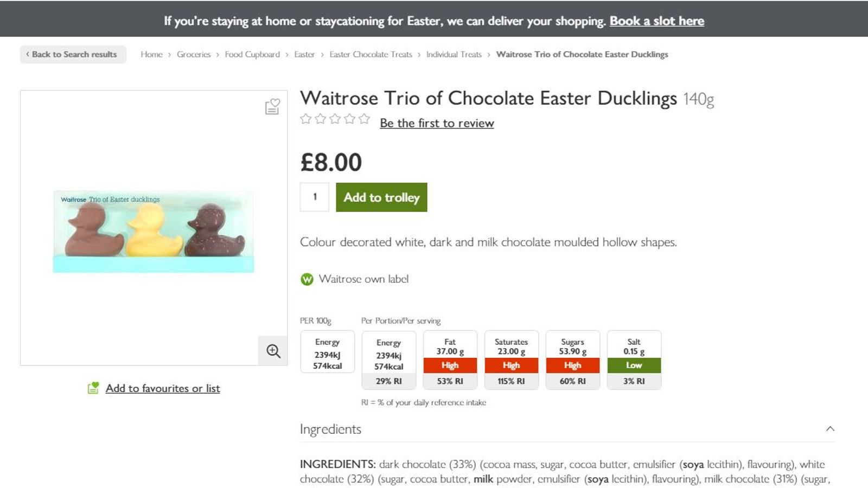The width and height of the screenshot is (868, 488).
Task: Select Easter Chocolate Treats in the breadcrumb
Action: click(x=371, y=54)
